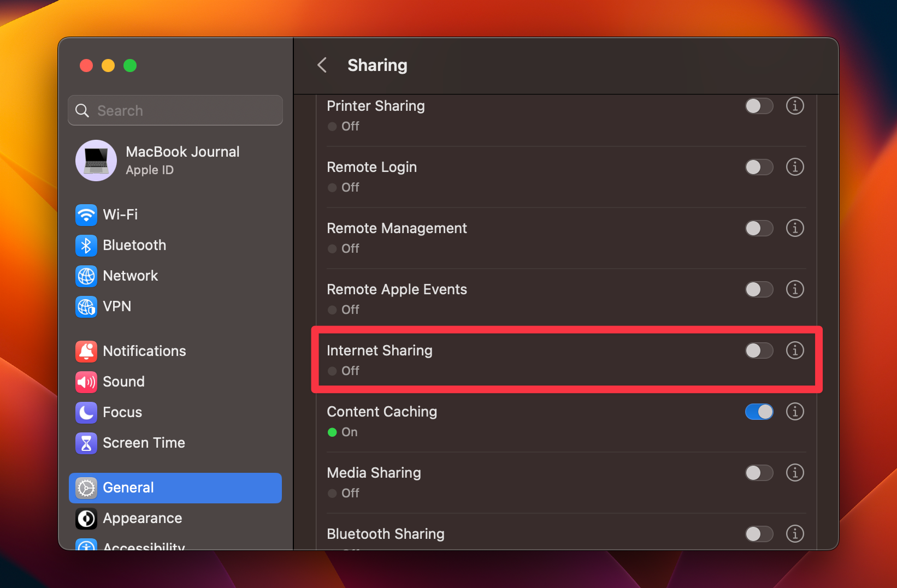
Task: Select the Sound settings icon
Action: click(x=86, y=382)
